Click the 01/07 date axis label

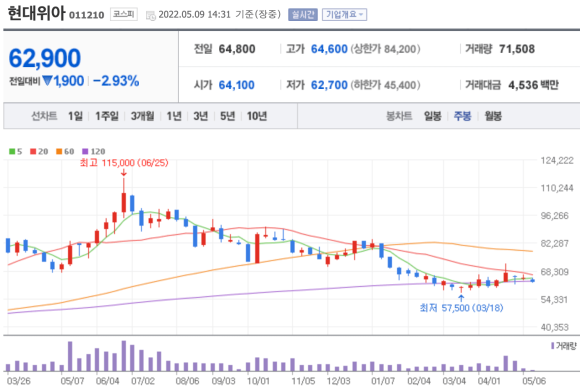[383, 381]
